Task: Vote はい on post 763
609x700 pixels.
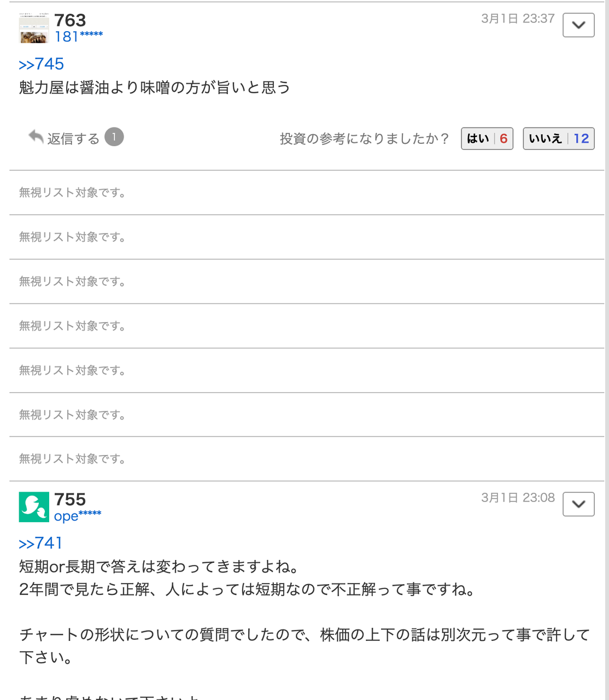Action: 487,138
